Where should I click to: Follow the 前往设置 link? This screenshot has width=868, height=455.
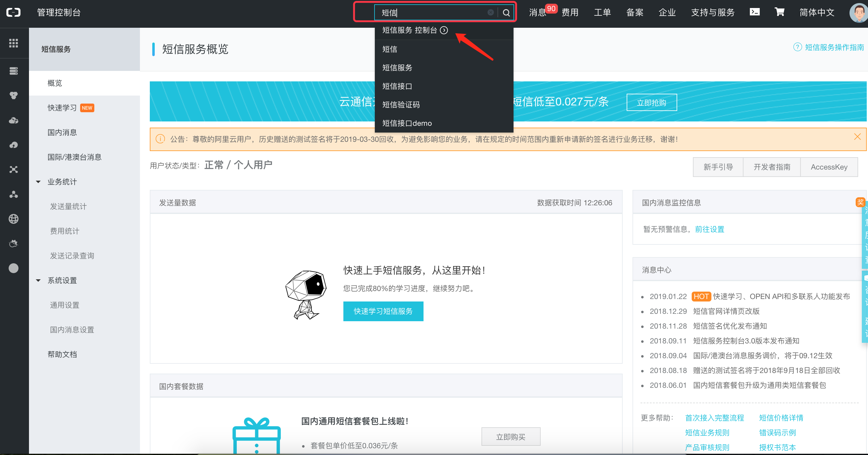pos(709,229)
